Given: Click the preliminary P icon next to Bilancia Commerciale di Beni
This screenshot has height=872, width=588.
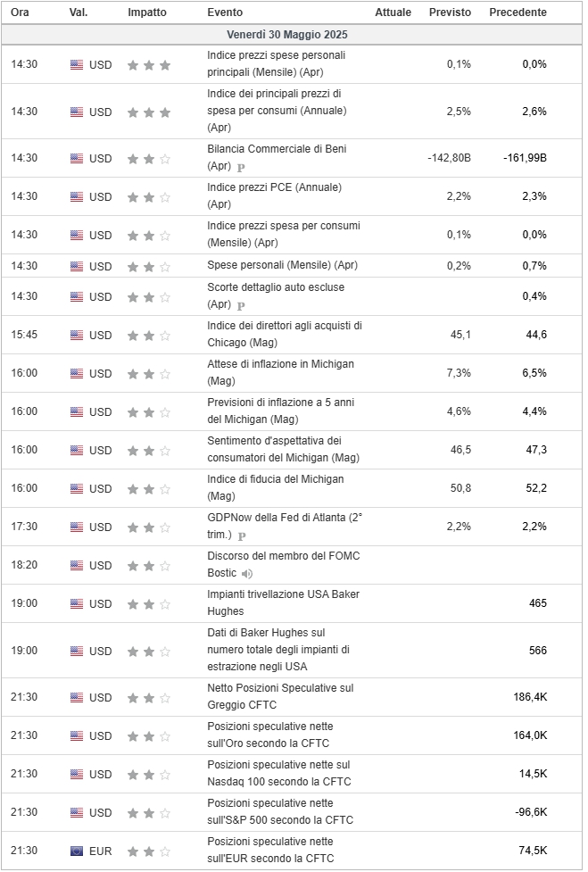Looking at the screenshot, I should click(241, 167).
